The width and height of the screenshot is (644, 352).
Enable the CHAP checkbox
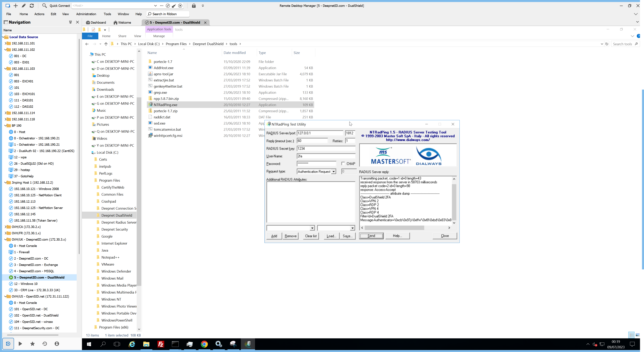pyautogui.click(x=343, y=164)
